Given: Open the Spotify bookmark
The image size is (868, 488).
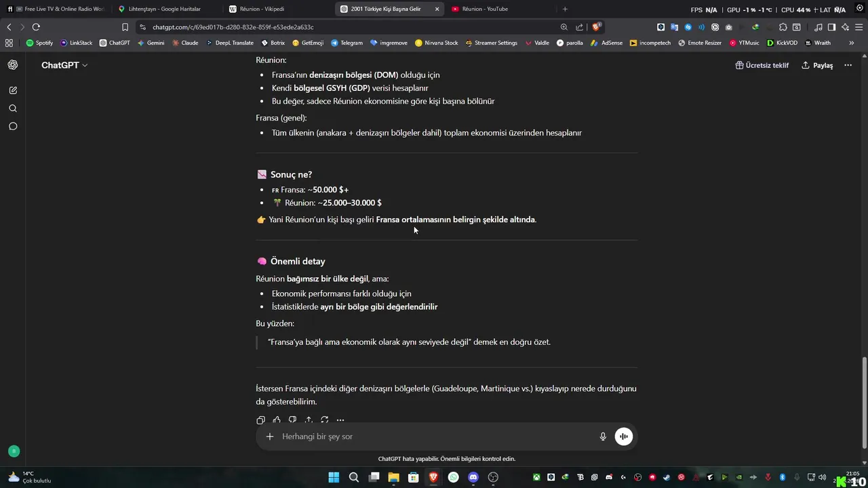Looking at the screenshot, I should point(39,43).
